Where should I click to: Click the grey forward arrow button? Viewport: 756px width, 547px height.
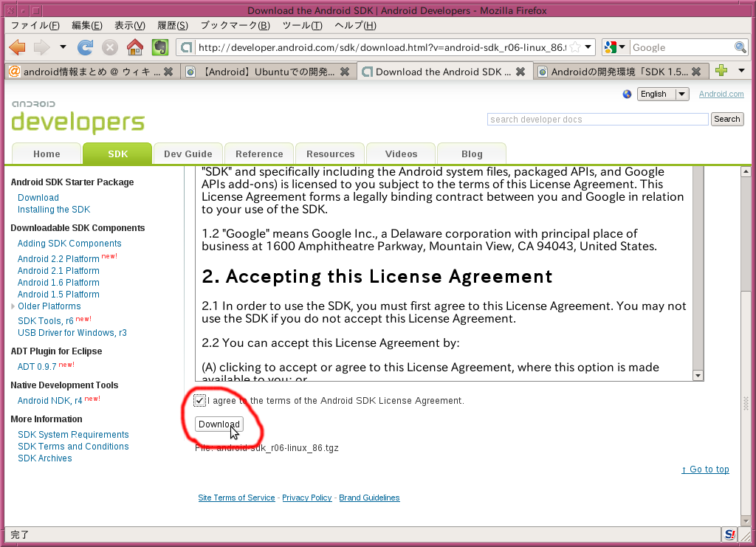tap(42, 47)
